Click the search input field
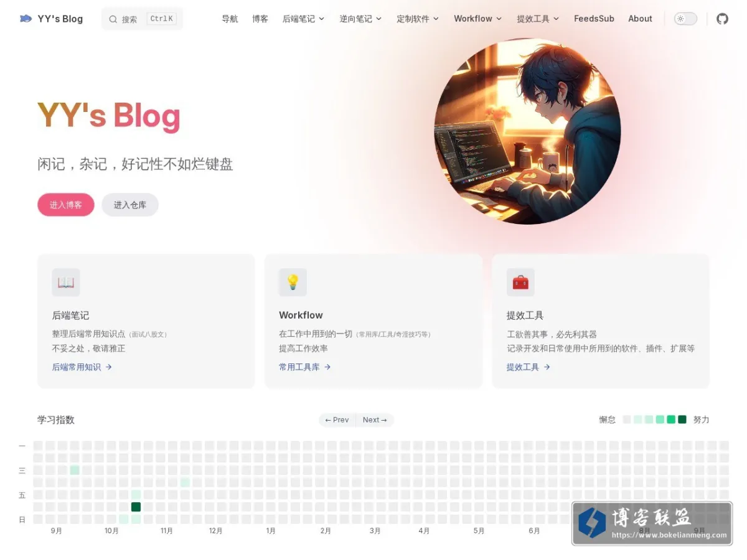747x560 pixels. coord(142,19)
